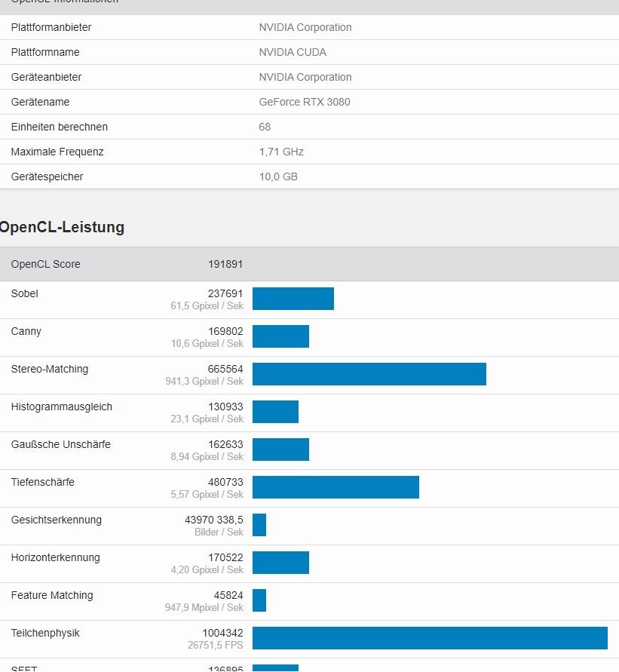This screenshot has width=619, height=672.
Task: Click 4,20 Gpixel / Sek text
Action: click(207, 570)
